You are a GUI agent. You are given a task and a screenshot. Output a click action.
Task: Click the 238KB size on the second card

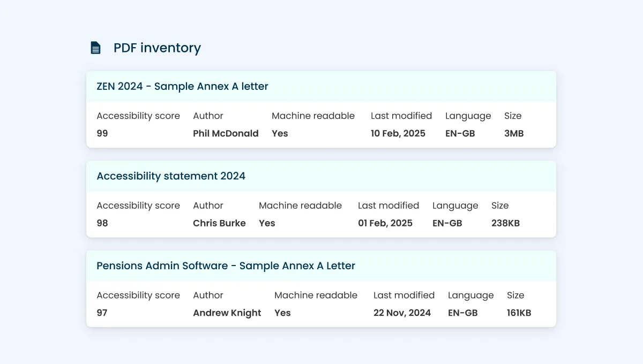click(505, 223)
